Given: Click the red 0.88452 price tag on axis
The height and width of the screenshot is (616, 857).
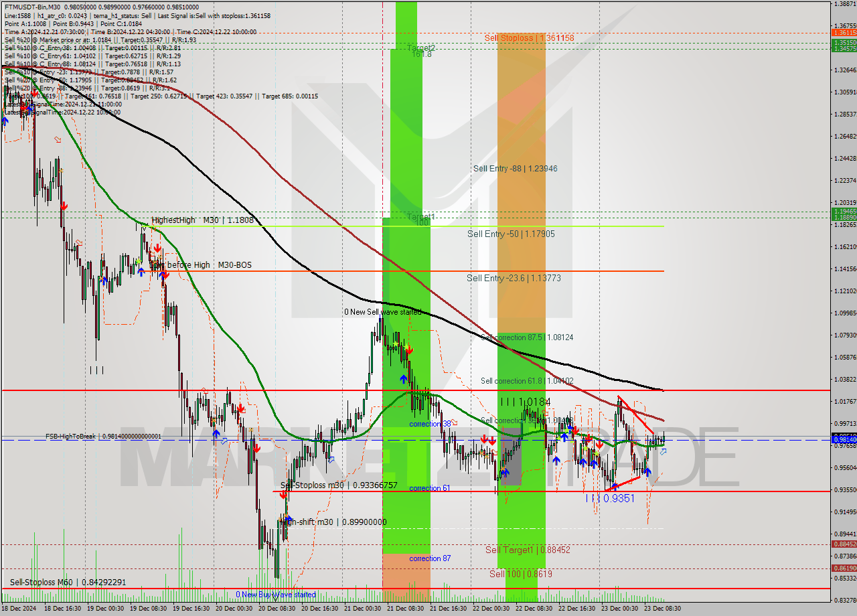Looking at the screenshot, I should point(843,544).
